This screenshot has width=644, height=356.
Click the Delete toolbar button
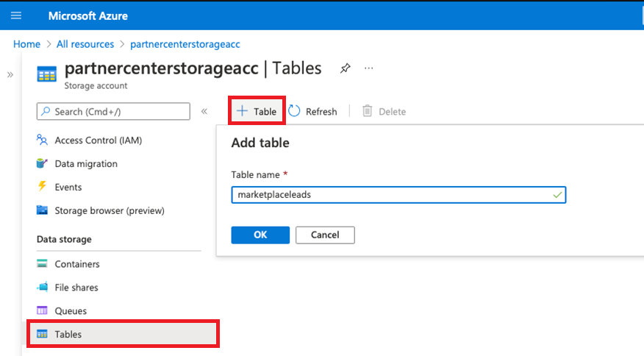click(384, 111)
